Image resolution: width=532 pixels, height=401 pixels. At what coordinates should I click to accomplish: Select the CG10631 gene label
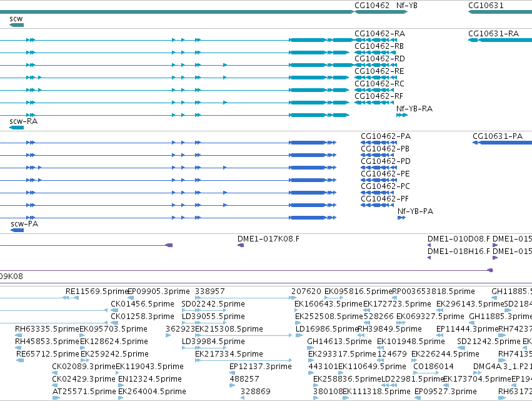click(x=486, y=6)
